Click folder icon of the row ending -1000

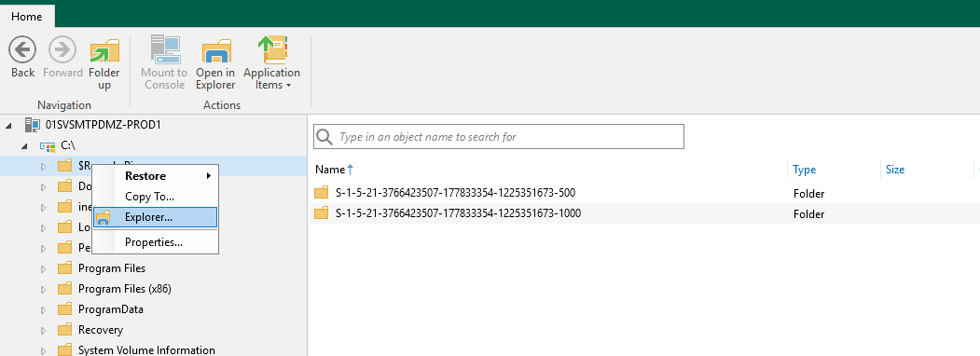coord(322,213)
